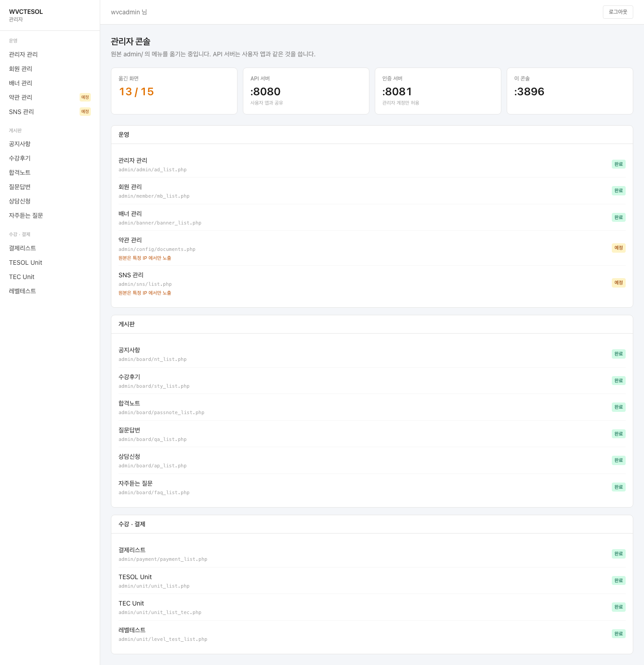Open the 결제리스트 row in 수강 · 결제 panel
This screenshot has width=644, height=665.
click(x=372, y=554)
